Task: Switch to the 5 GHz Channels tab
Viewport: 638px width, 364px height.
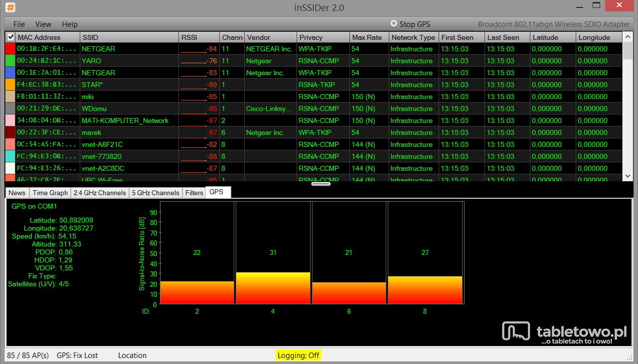Action: 156,193
